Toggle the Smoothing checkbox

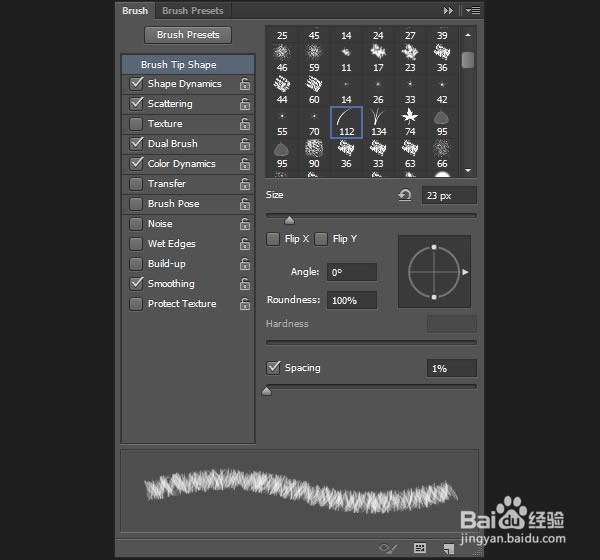pos(136,284)
